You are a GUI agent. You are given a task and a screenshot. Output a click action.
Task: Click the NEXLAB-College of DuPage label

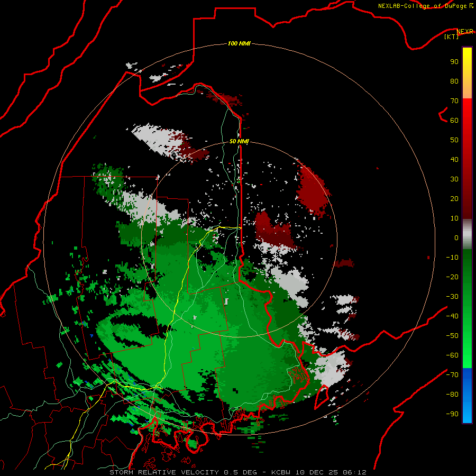(x=425, y=6)
